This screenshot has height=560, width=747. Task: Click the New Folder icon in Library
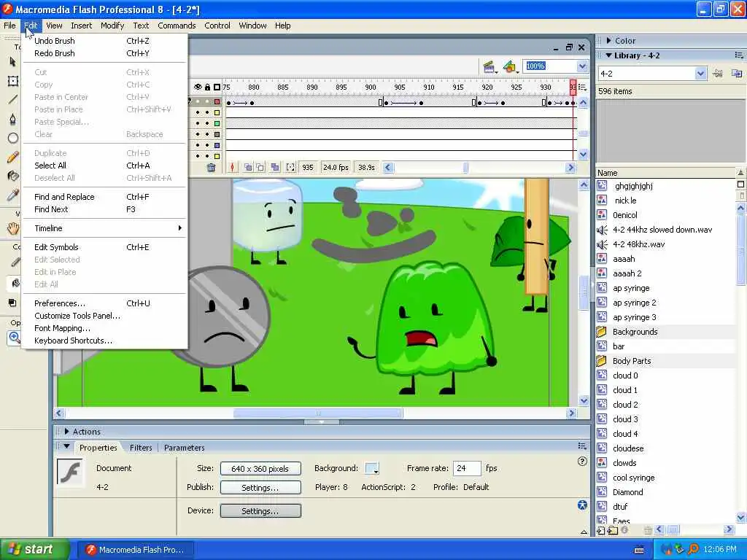(613, 531)
